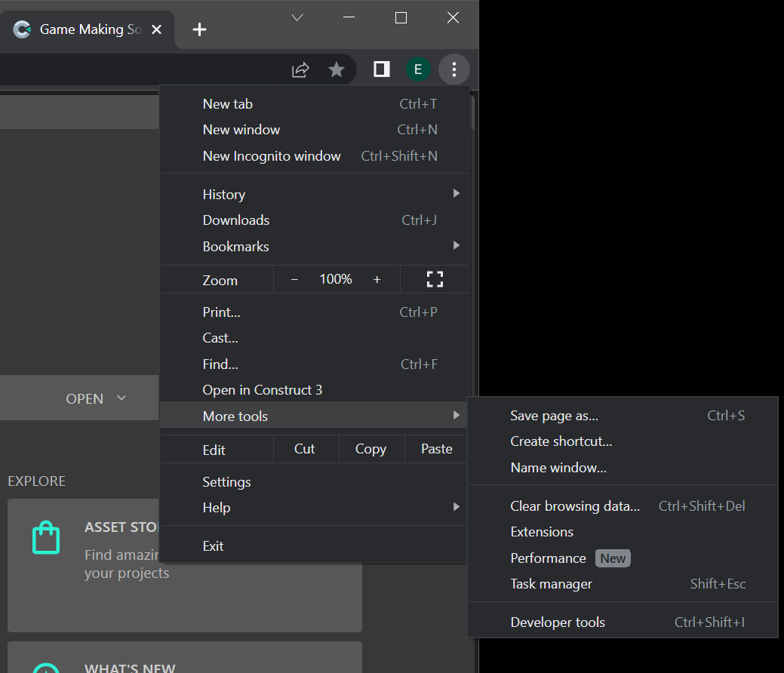Click Paste in the Edit row
Viewport: 784px width, 673px height.
click(x=436, y=449)
